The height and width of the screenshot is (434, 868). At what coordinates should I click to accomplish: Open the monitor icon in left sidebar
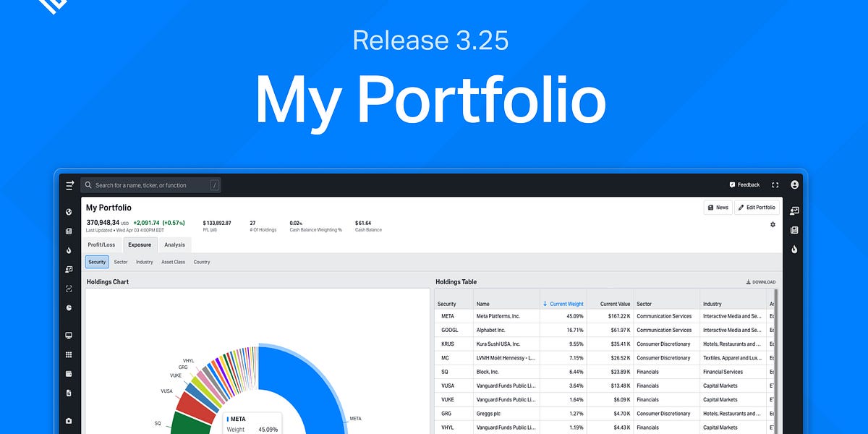(69, 336)
